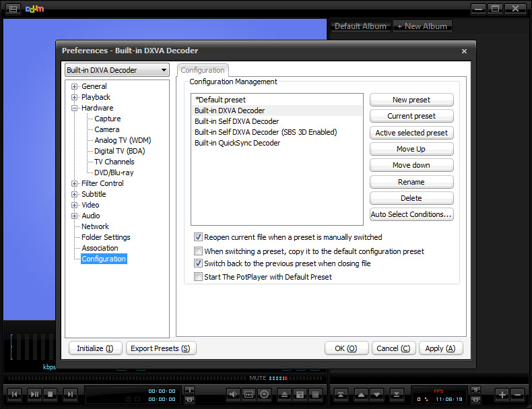The width and height of the screenshot is (532, 409).
Task: Select 'Built-in Self DXVA Decoder (SBS 3D Enabled)' preset
Action: click(277, 132)
